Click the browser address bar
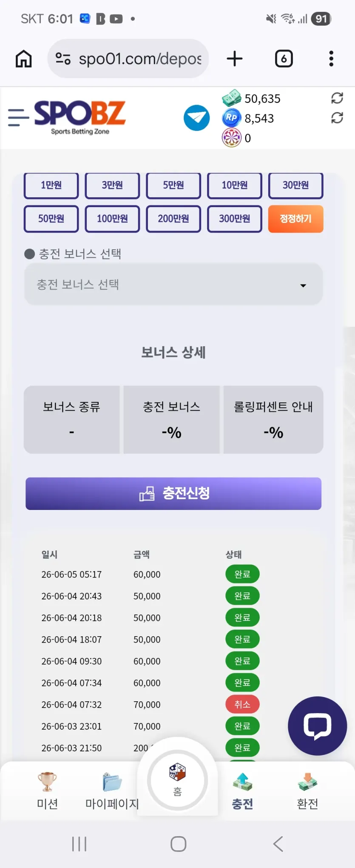 click(128, 59)
